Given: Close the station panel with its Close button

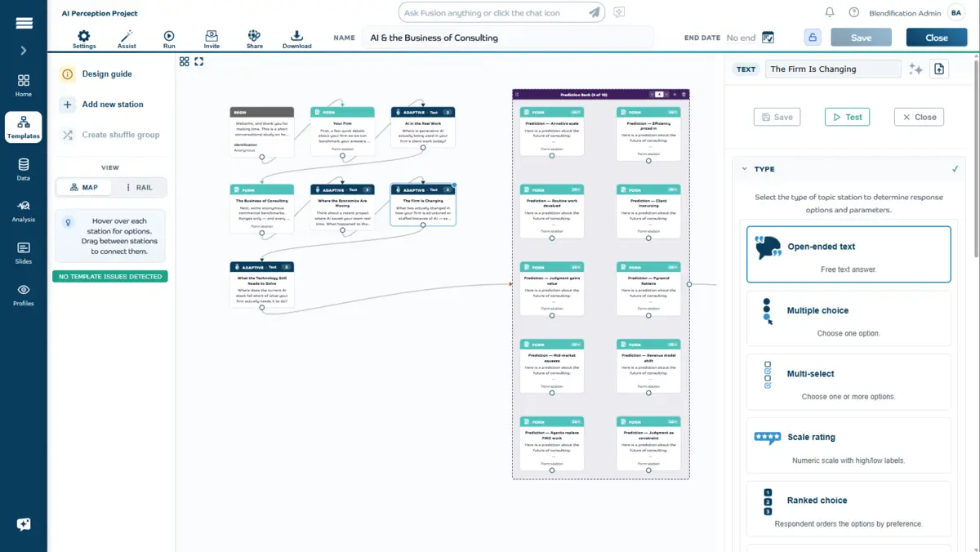Looking at the screenshot, I should [x=919, y=117].
